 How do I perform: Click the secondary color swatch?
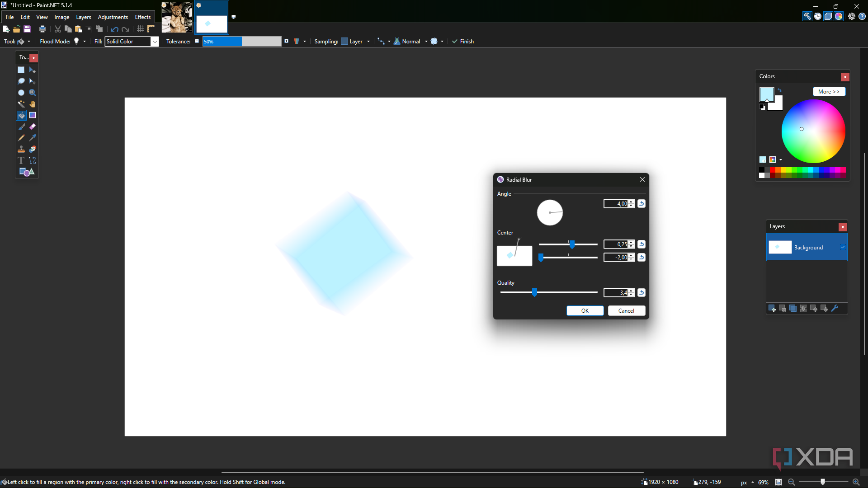coord(777,104)
